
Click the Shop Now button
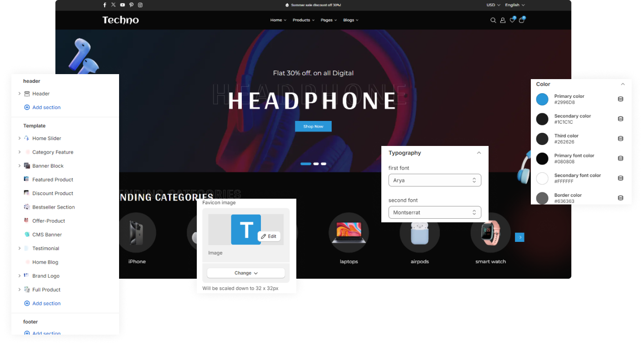point(313,126)
